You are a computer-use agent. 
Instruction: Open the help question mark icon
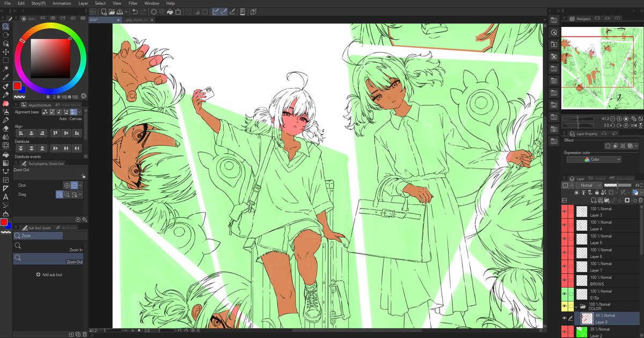click(253, 11)
